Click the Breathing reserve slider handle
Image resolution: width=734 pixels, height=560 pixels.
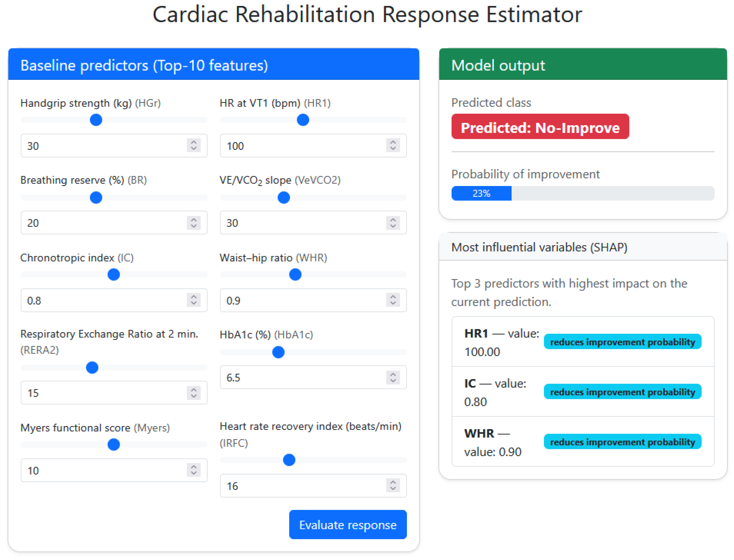coord(96,198)
